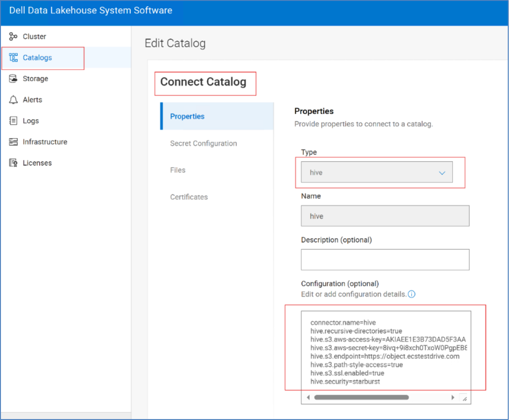Image resolution: width=509 pixels, height=420 pixels.
Task: Switch to Secret Configuration tab
Action: [203, 143]
